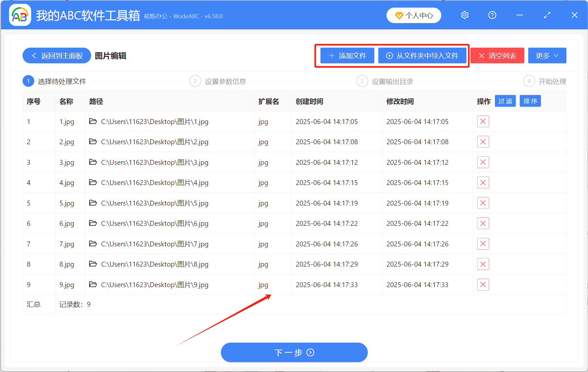
Task: Open the 排序 sorting tool
Action: coord(530,101)
